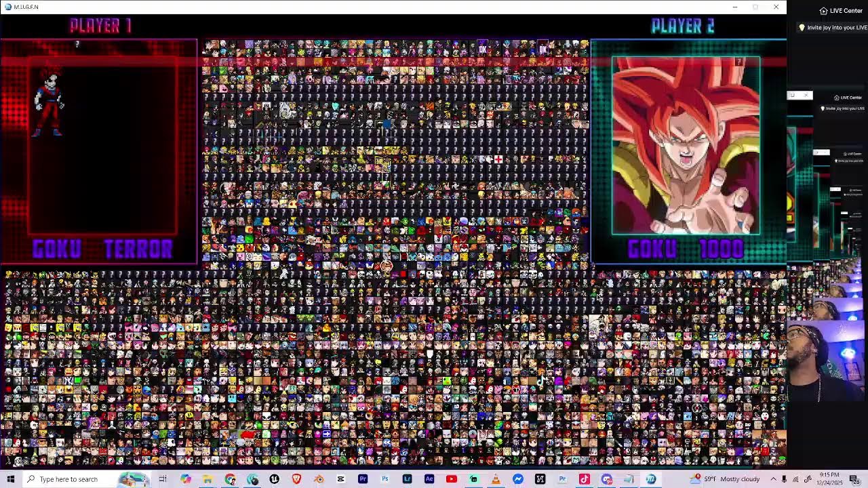Close the small nested preview window
This screenshot has height=488, width=868.
[x=806, y=95]
